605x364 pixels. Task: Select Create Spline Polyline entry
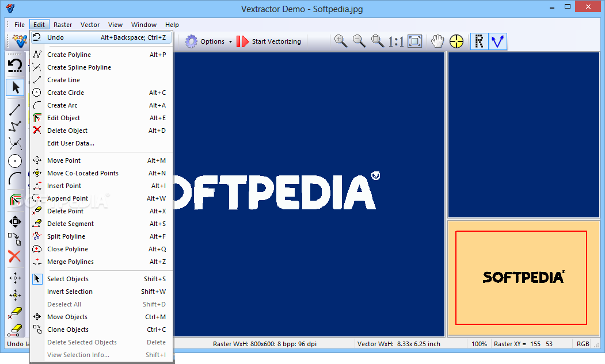tap(101, 67)
